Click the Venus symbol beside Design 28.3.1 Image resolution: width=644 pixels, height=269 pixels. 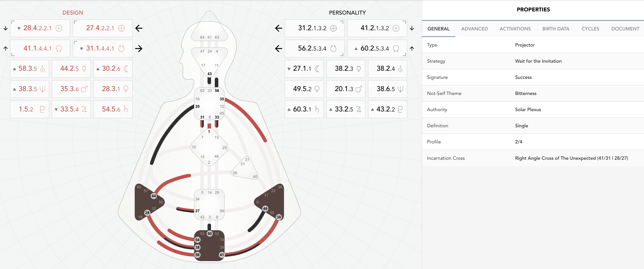click(126, 89)
